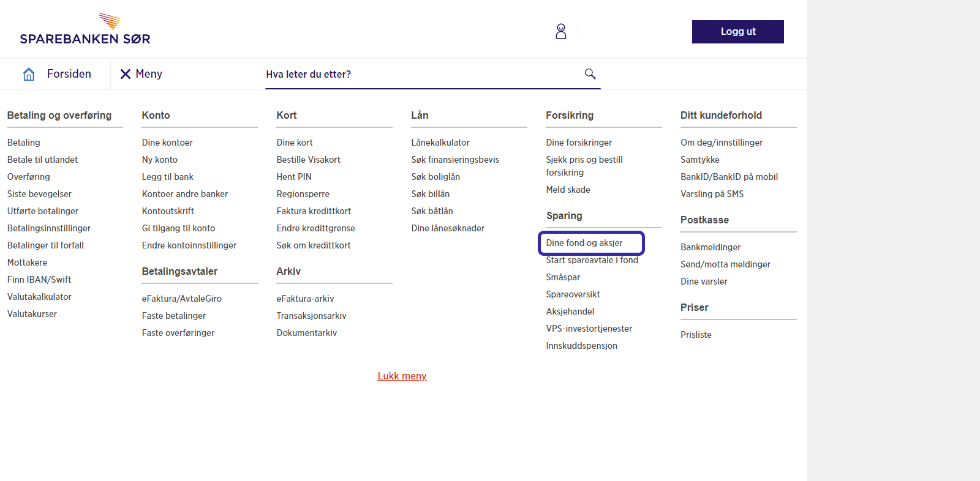The height and width of the screenshot is (481, 980).
Task: Open Endre kredittgrense
Action: point(316,228)
